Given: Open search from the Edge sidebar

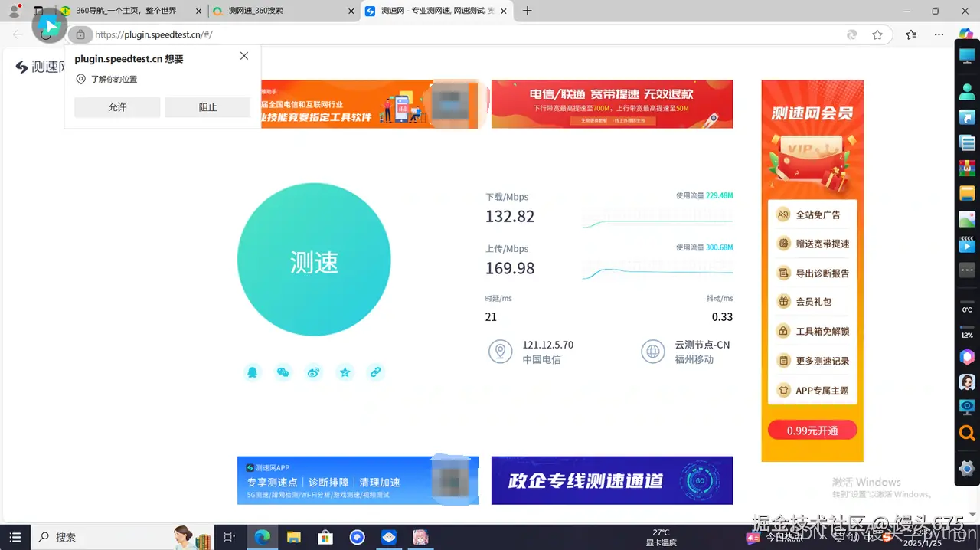Looking at the screenshot, I should coord(967,432).
